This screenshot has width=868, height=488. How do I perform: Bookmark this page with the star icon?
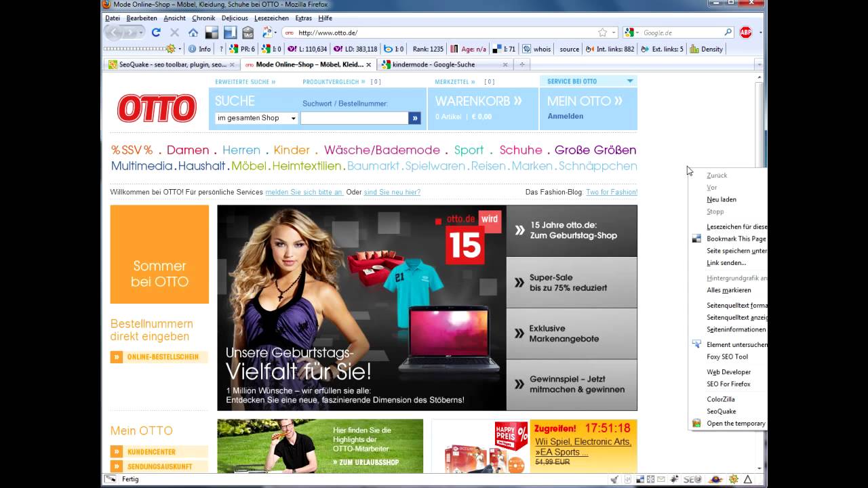[x=602, y=33]
